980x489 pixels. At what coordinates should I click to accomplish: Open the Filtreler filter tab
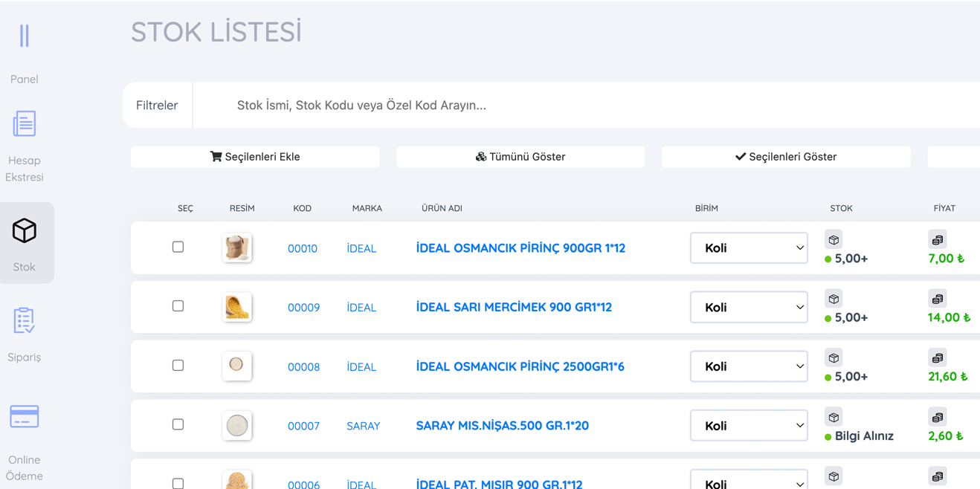(x=157, y=106)
